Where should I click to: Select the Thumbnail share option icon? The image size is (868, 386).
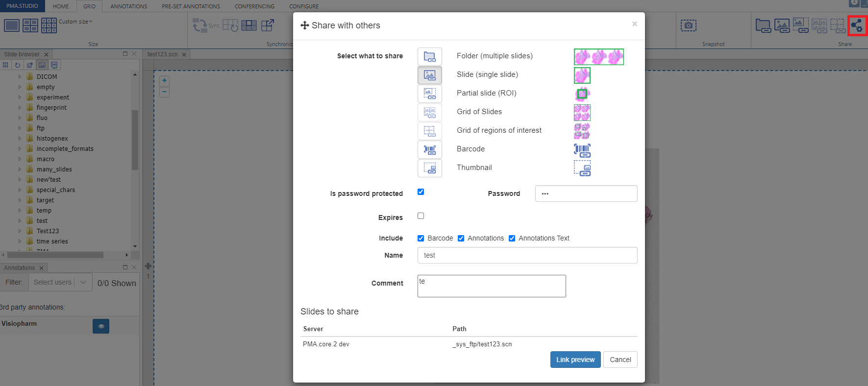(x=429, y=168)
